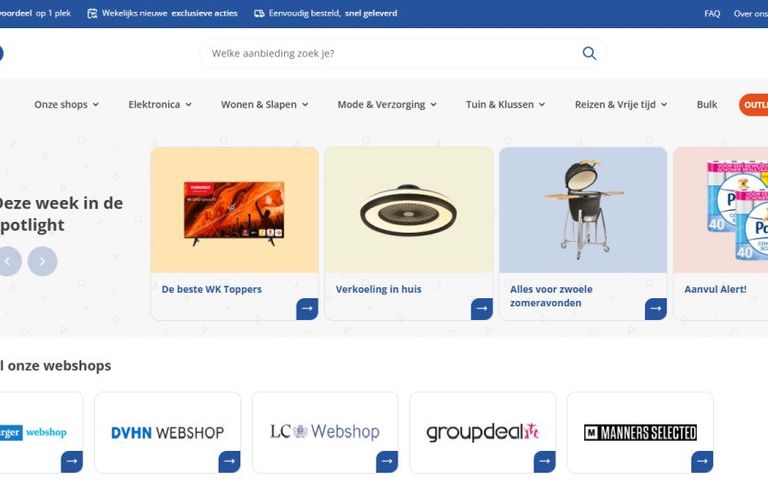768x500 pixels.
Task: Expand the chevron beside 'Mode & Verzorging'
Action: click(433, 105)
